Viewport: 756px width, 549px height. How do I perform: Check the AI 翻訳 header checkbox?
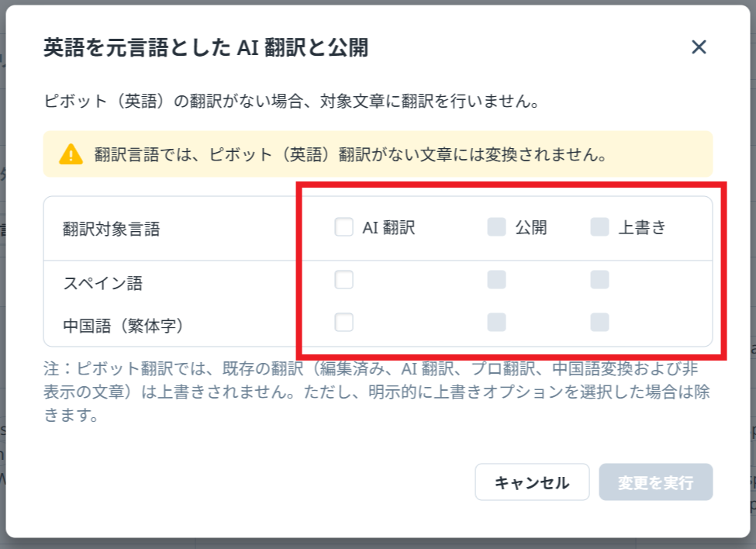pyautogui.click(x=343, y=227)
